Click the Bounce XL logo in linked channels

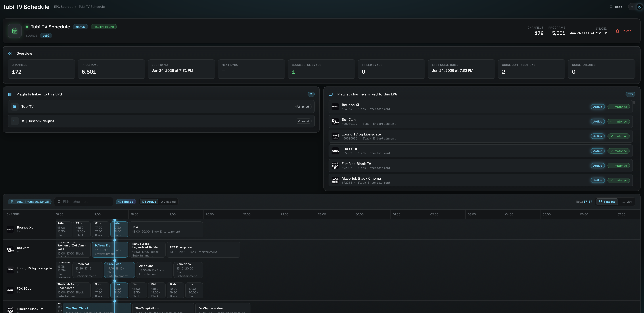(x=335, y=107)
